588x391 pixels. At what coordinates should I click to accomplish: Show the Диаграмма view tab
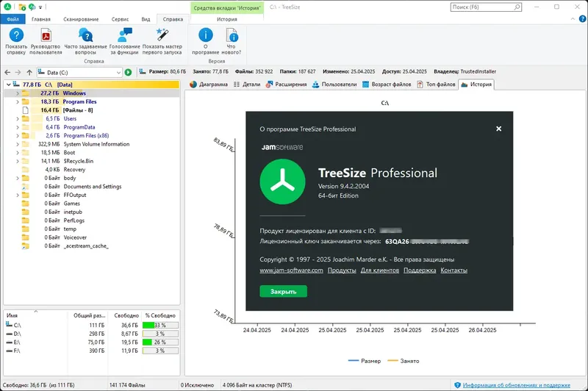[x=209, y=85]
